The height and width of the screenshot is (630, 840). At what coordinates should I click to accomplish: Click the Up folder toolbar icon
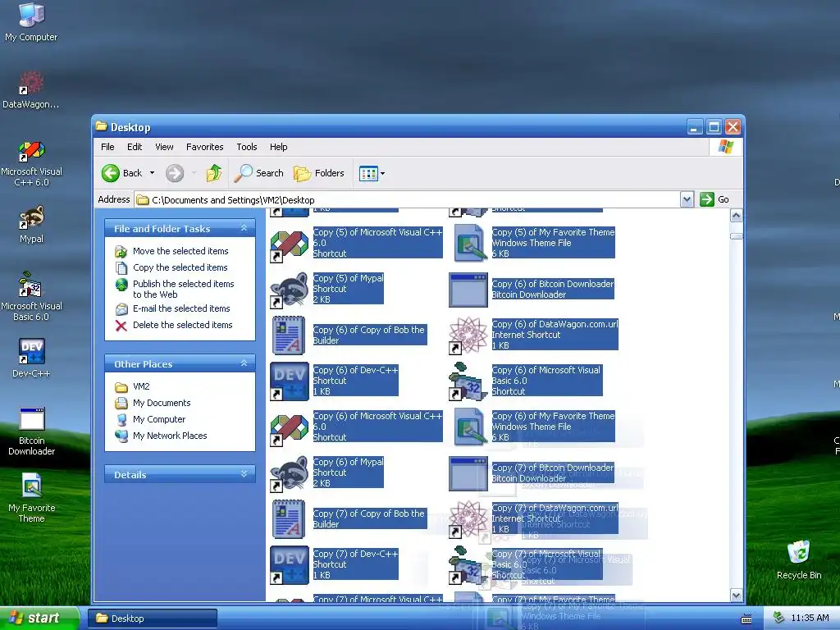click(x=214, y=173)
